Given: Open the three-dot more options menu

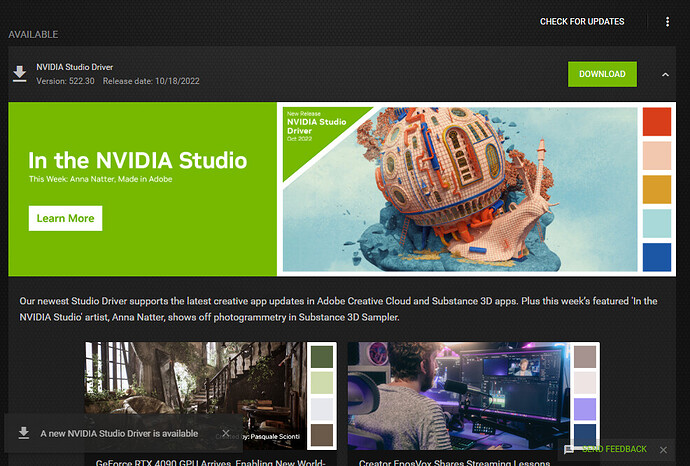Looking at the screenshot, I should 667,22.
